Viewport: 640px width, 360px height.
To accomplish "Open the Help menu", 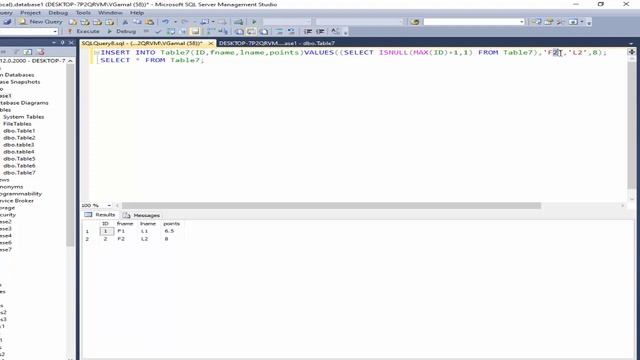I will (137, 13).
